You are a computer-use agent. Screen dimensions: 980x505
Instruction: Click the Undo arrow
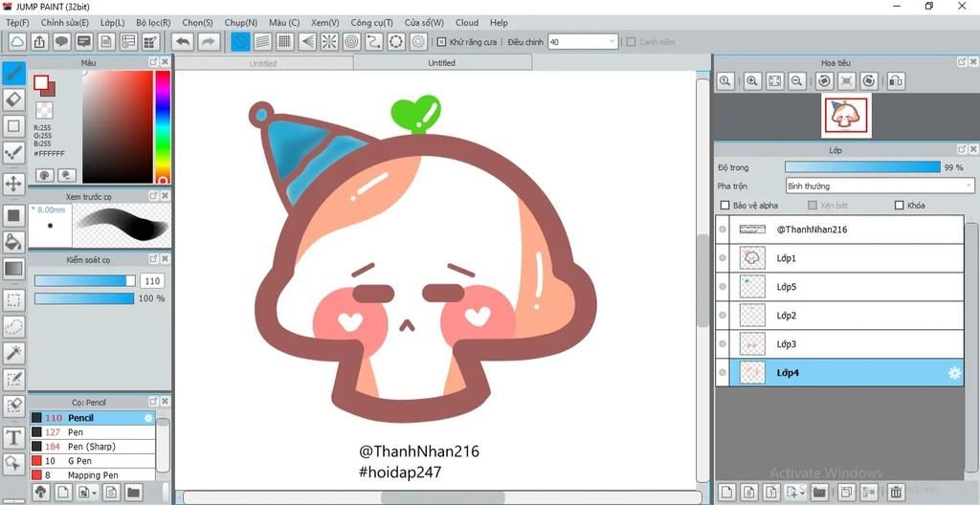183,42
